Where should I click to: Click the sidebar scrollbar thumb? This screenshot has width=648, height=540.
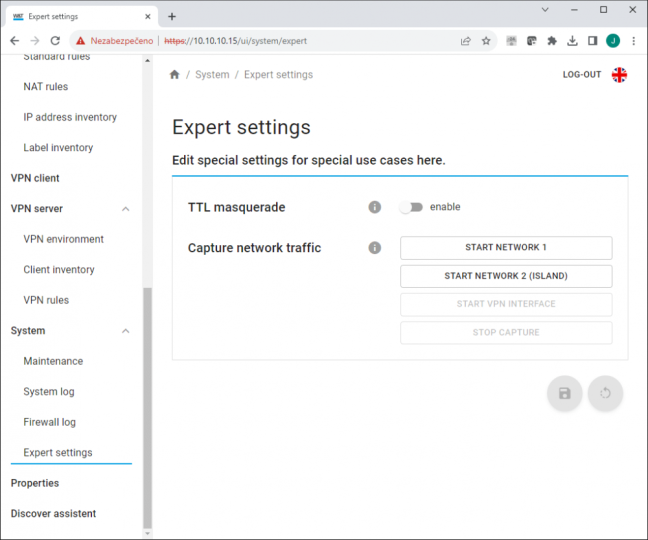pos(148,407)
